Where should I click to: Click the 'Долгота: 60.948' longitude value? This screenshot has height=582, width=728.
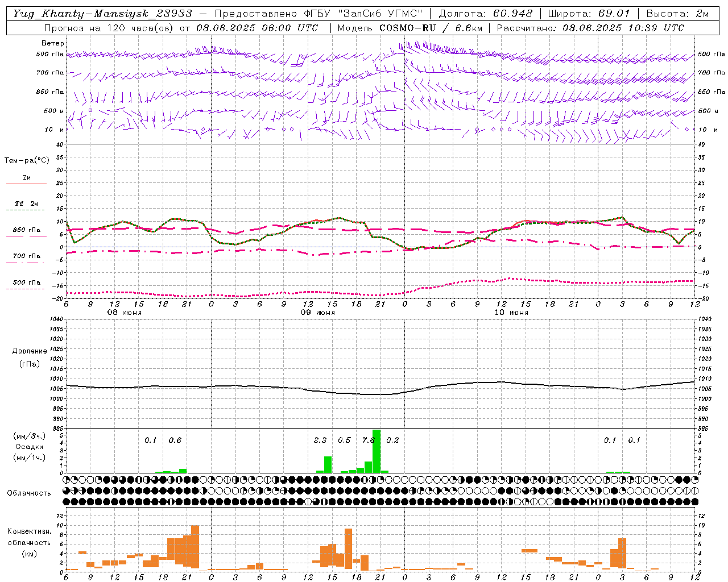click(x=486, y=14)
